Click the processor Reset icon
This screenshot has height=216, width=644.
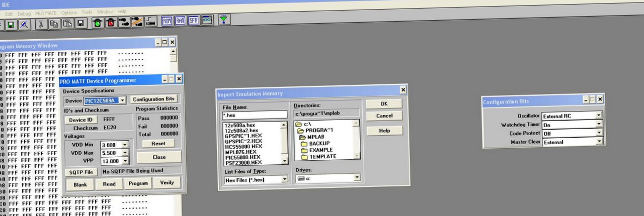point(151,22)
